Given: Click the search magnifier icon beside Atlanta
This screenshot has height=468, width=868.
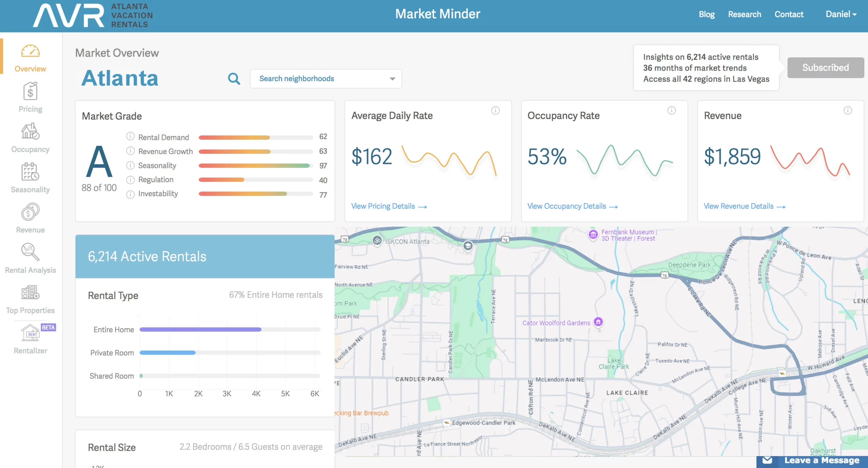Looking at the screenshot, I should [234, 79].
